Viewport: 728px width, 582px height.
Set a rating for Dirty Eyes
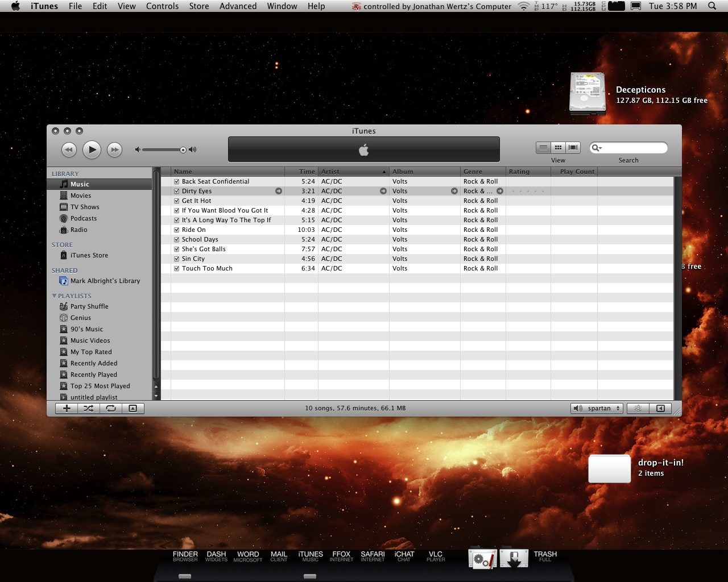click(x=528, y=191)
